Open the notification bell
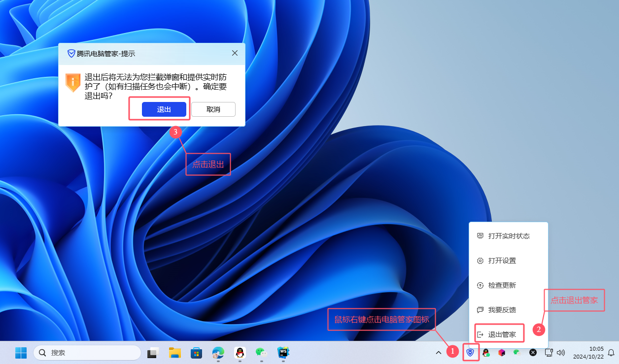 [611, 353]
